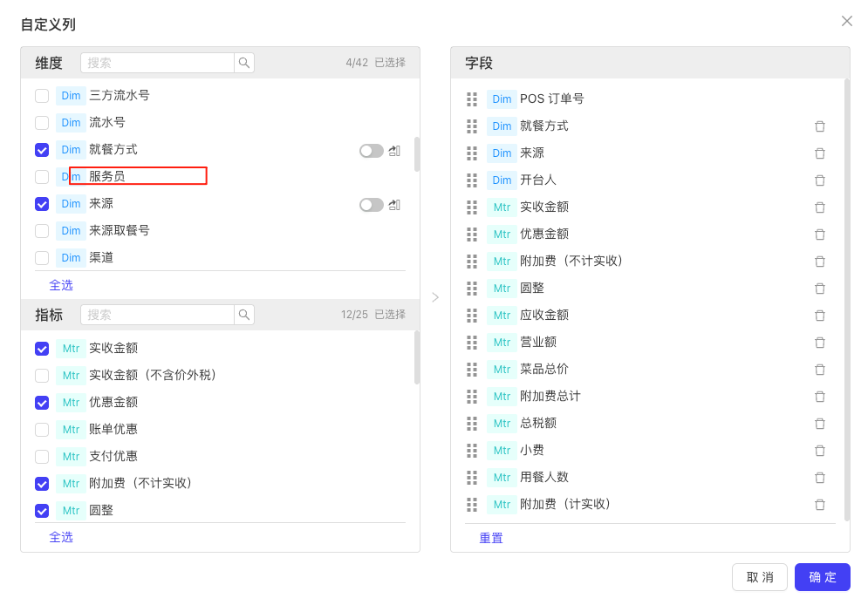This screenshot has width=868, height=605.
Task: Click the trash icon next to 营业额
Action: point(820,343)
